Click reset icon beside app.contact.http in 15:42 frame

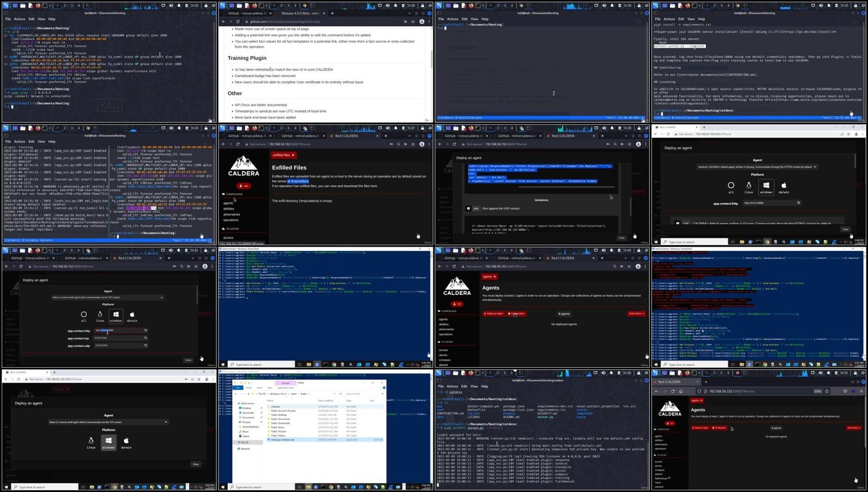tap(145, 330)
